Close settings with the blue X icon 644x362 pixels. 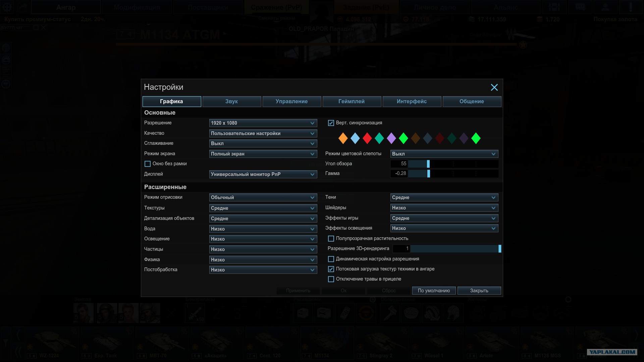tap(494, 87)
